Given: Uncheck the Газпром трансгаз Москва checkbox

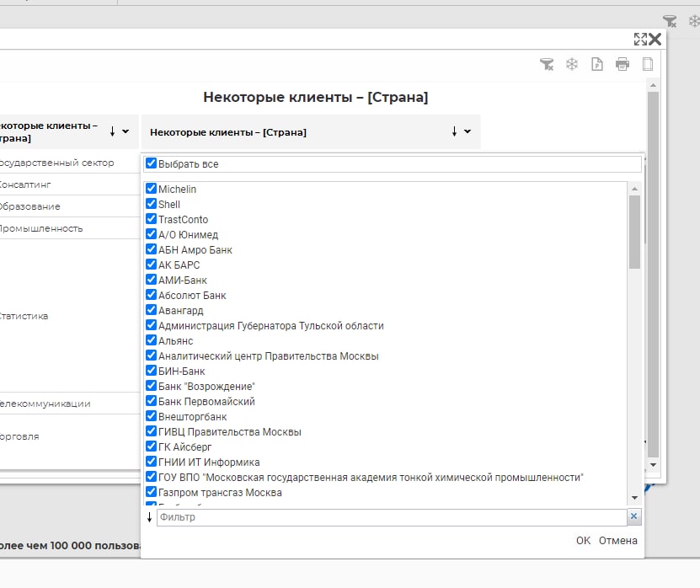Looking at the screenshot, I should [x=152, y=492].
